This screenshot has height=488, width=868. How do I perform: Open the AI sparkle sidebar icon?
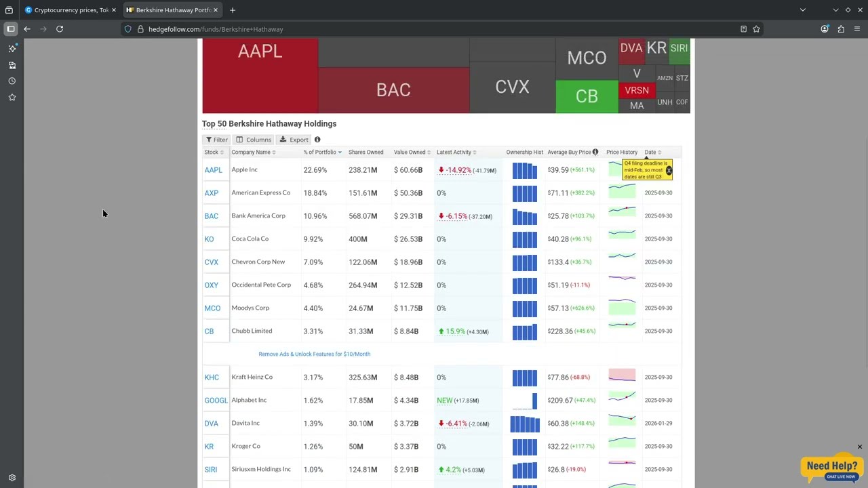tap(12, 49)
